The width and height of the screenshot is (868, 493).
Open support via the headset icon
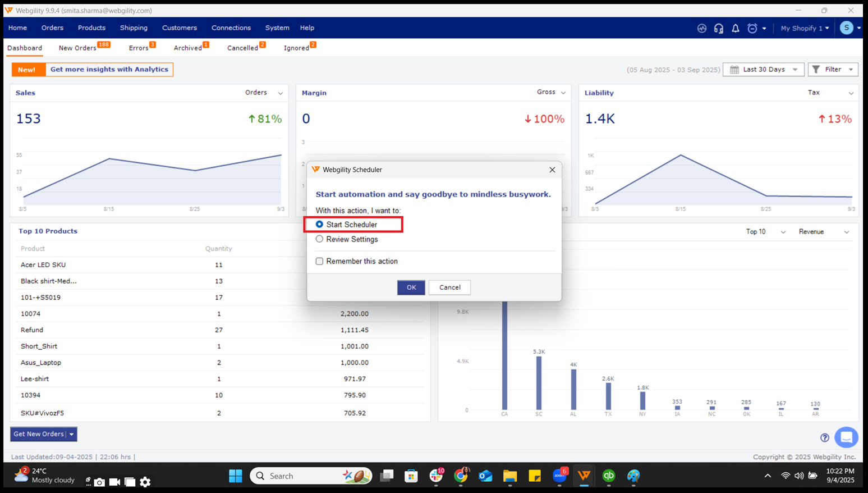pos(718,28)
